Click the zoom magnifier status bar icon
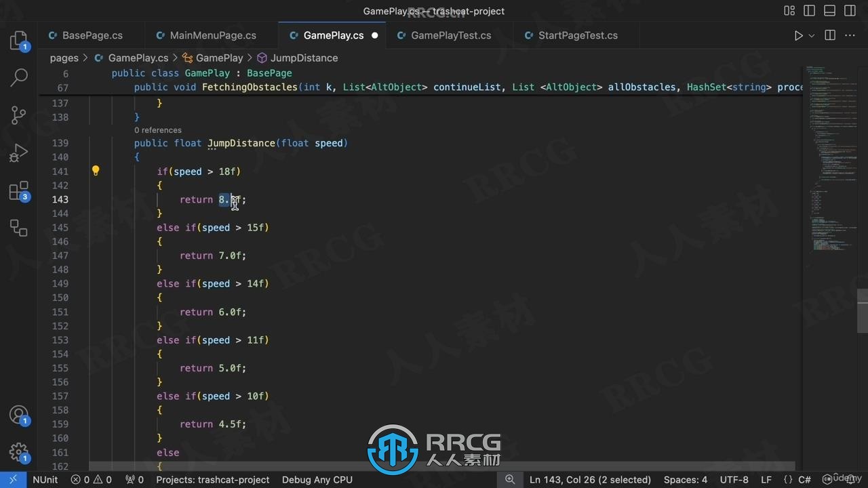868x488 pixels. (x=509, y=480)
